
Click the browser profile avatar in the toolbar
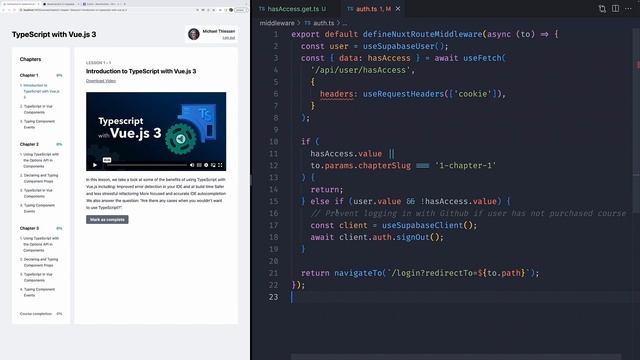pos(231,10)
